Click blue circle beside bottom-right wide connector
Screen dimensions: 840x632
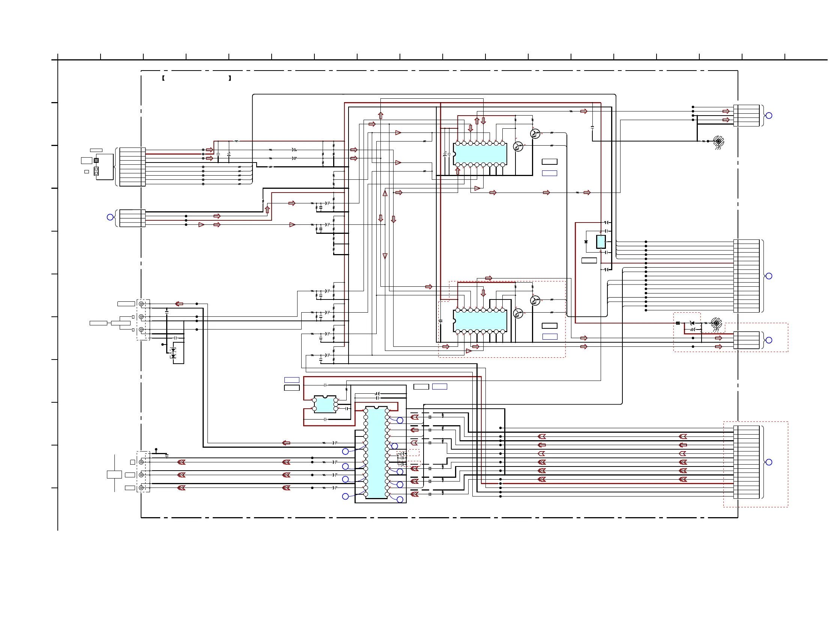point(769,462)
